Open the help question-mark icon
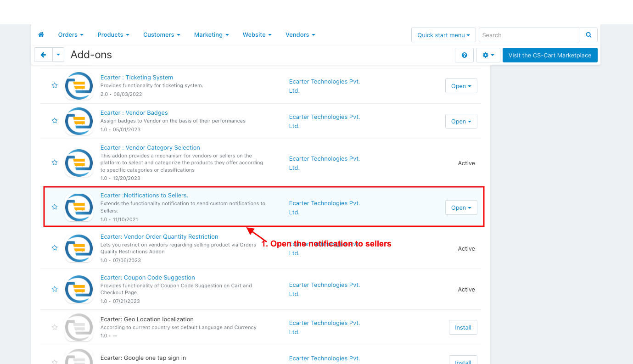 tap(464, 55)
